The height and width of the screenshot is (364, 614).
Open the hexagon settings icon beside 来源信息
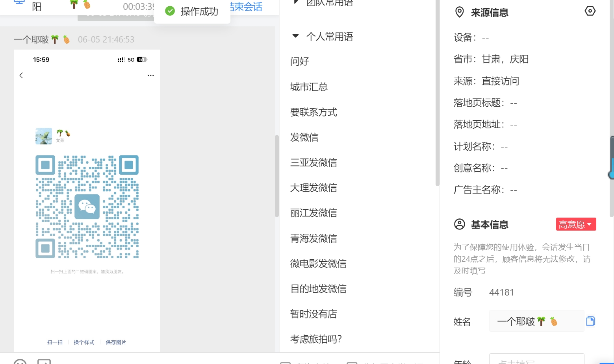point(590,11)
